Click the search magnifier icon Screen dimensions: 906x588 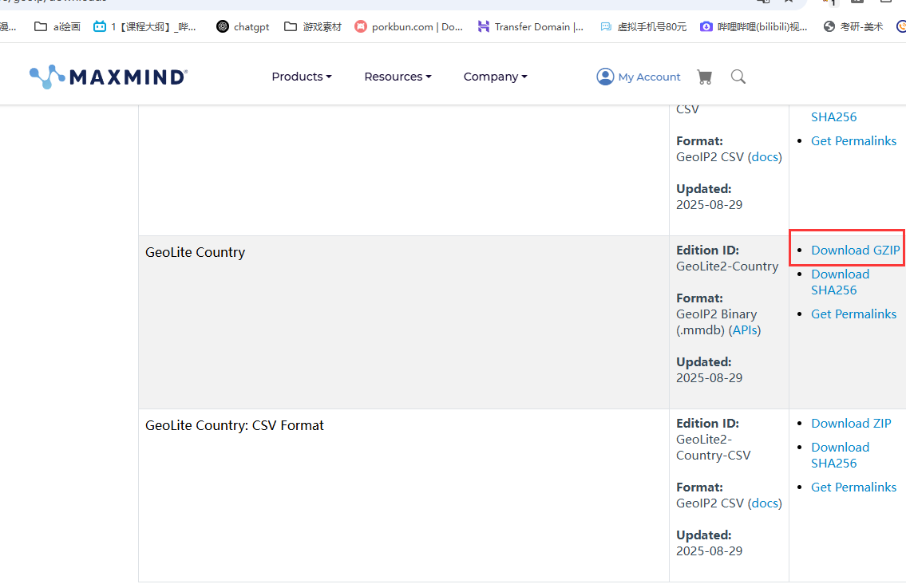tap(738, 77)
